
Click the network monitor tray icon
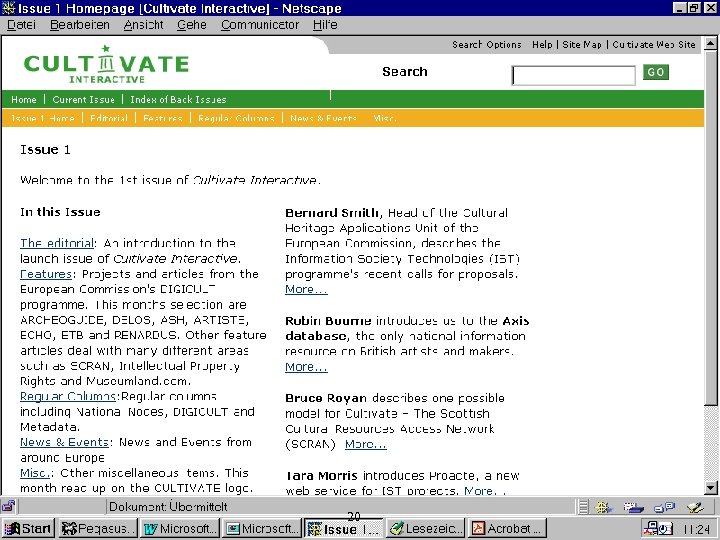point(651,528)
